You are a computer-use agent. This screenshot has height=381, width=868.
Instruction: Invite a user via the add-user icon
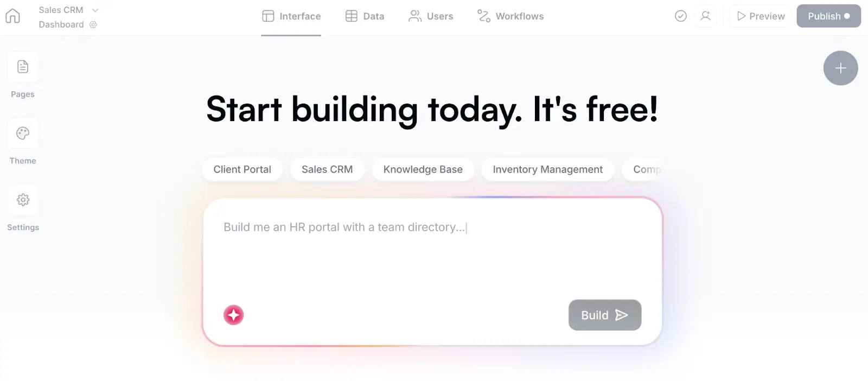pos(705,16)
